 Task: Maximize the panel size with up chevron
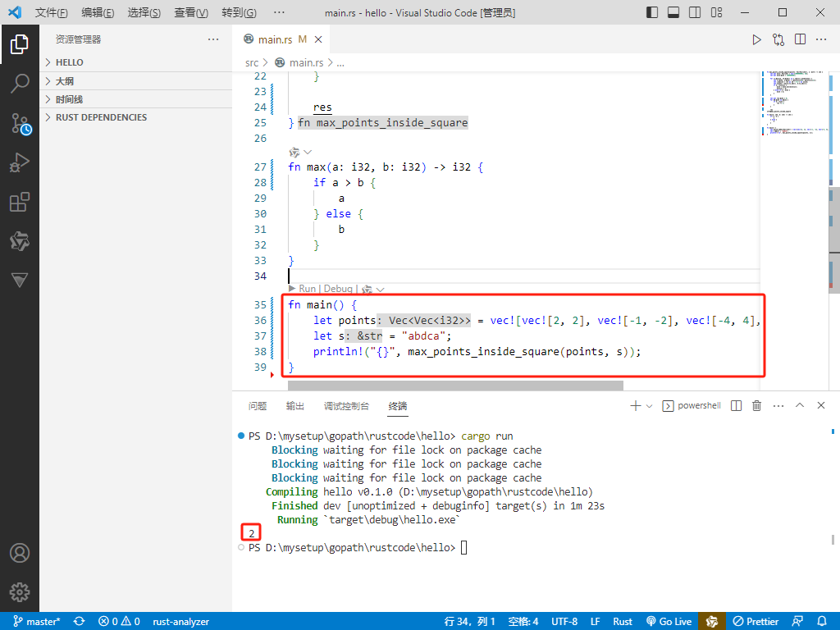(x=800, y=405)
